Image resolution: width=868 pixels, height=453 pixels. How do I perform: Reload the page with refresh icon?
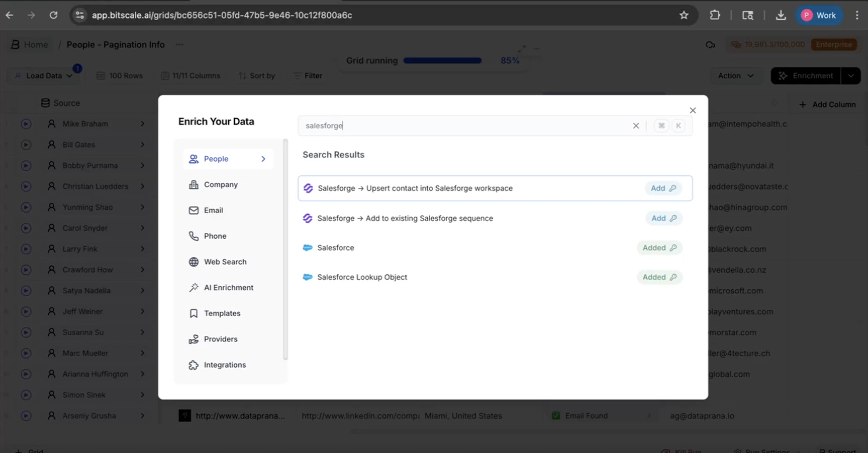pos(54,15)
